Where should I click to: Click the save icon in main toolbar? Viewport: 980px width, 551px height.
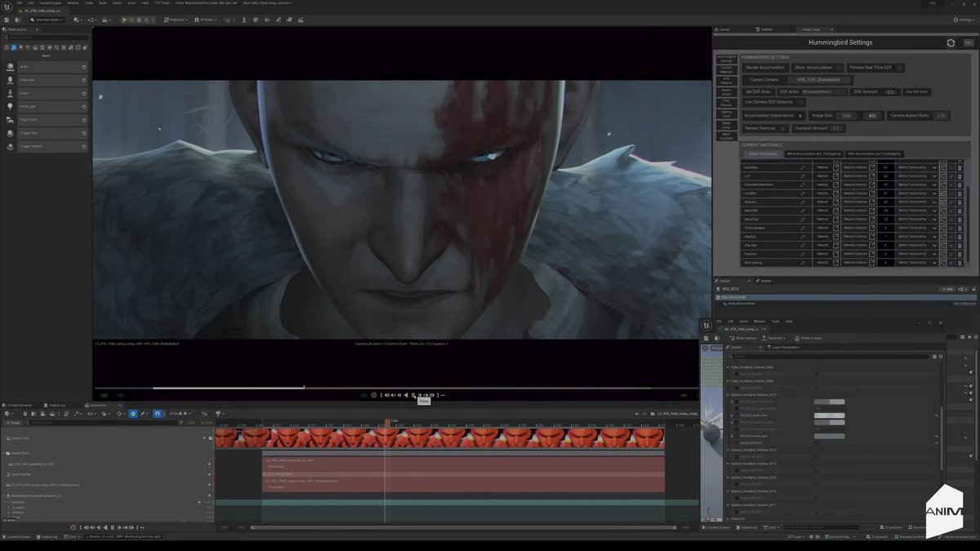coord(8,20)
